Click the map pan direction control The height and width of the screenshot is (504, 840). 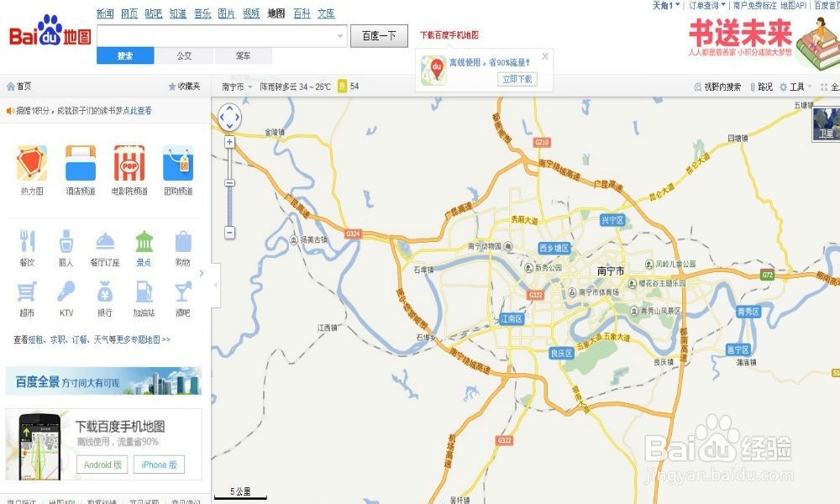230,116
